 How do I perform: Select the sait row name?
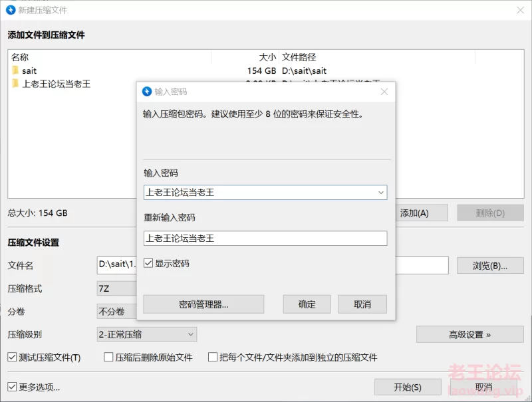tap(29, 70)
